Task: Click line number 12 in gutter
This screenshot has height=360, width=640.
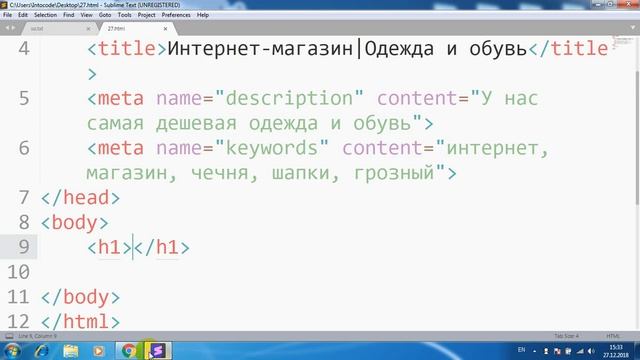Action: (x=18, y=322)
